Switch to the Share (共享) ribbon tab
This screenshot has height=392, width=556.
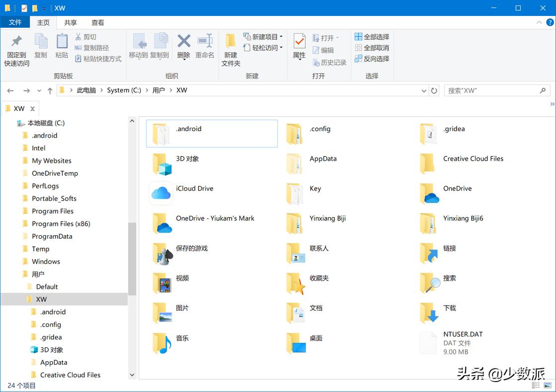tap(70, 22)
